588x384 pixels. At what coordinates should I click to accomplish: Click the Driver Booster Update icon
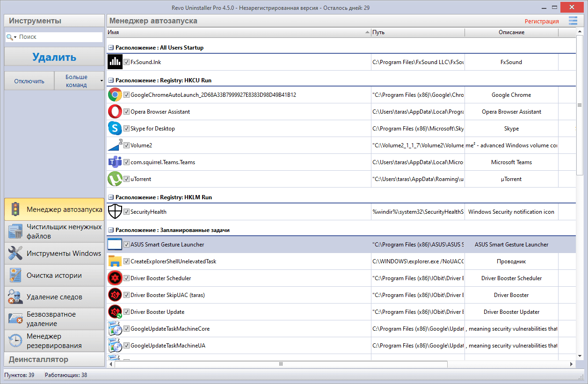115,312
